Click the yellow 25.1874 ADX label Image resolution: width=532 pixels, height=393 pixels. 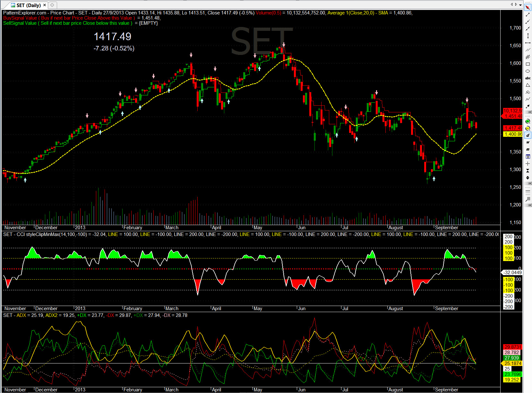pos(512,363)
